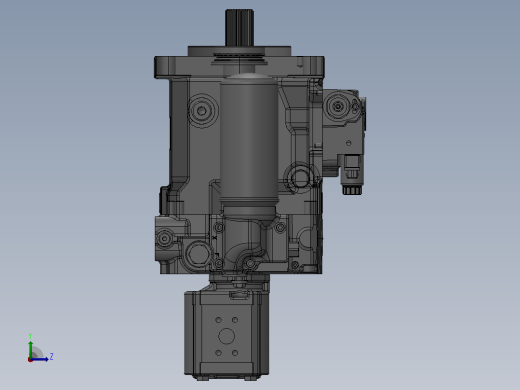Click the circular cap on right valve block
This screenshot has width=520, height=390.
[x=338, y=107]
